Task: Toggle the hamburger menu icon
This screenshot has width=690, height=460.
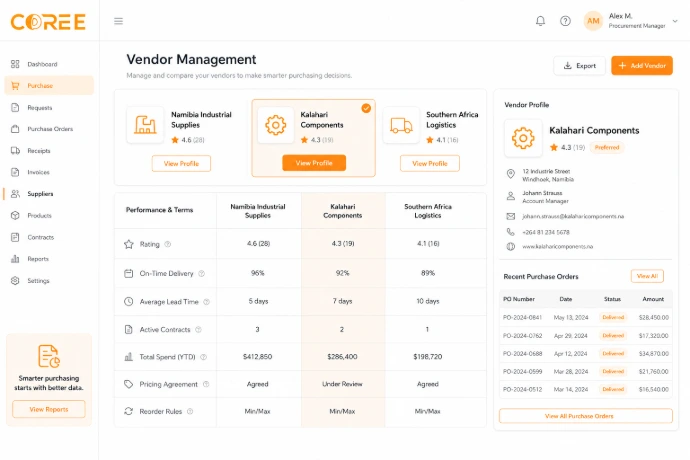Action: [118, 21]
